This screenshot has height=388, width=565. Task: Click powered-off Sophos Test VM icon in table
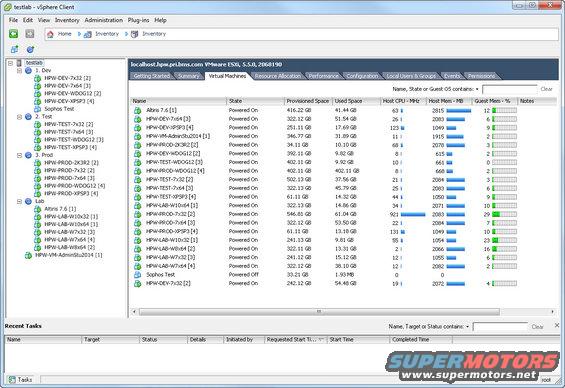137,275
